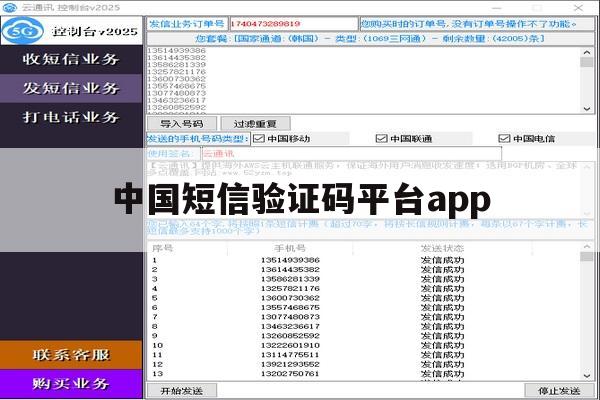Toggle the 中国移动 checkbox
The height and width of the screenshot is (400, 600).
(259, 139)
